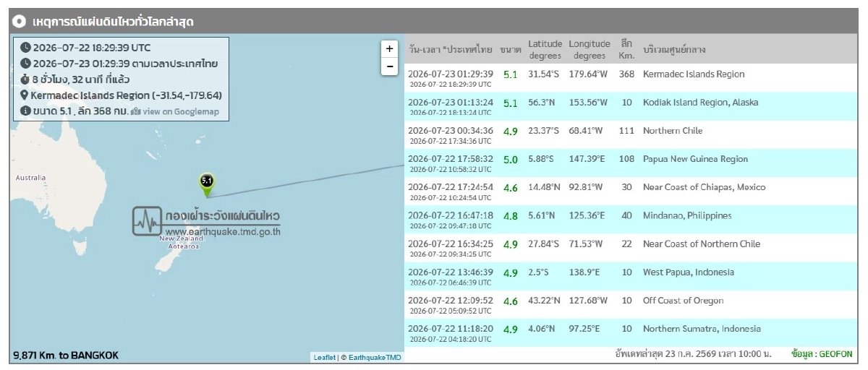Screen dimensions: 868x370
Task: Click the 4.8 magnitude value
Action: click(x=510, y=216)
